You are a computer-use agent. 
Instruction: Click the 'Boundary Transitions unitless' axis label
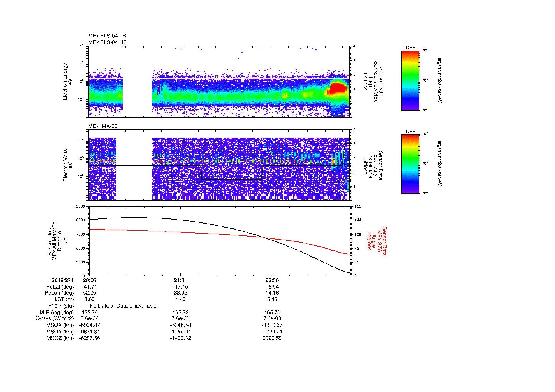pos(373,166)
